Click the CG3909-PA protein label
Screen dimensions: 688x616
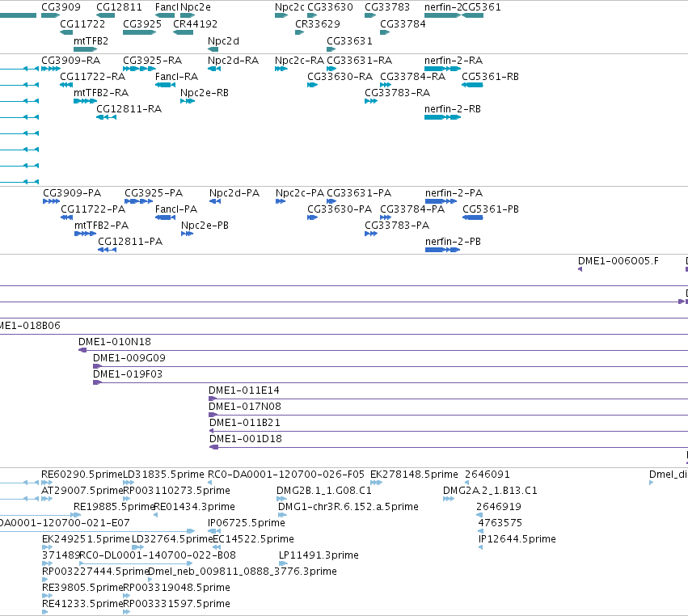pos(72,193)
